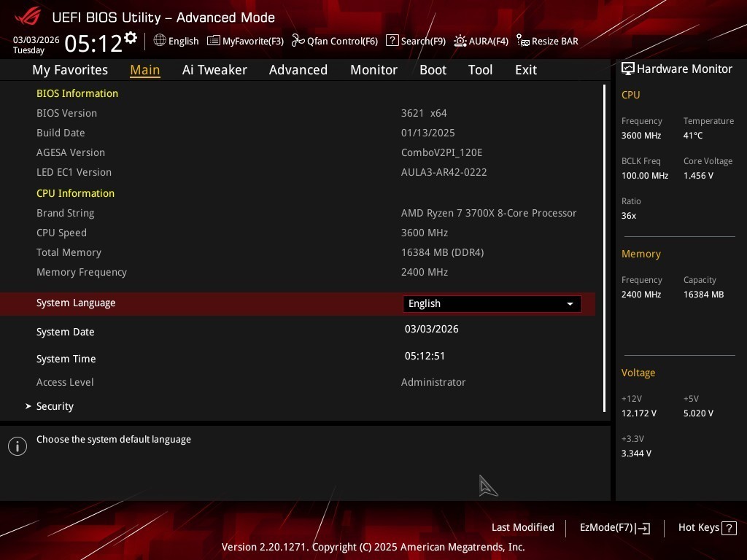Click Qfan Control(F6) label
Image resolution: width=747 pixels, height=560 pixels.
click(x=343, y=41)
